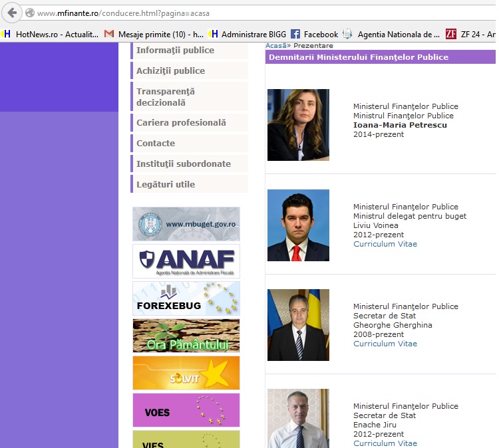Open Liviu Voinea's Curriculum Vitae link
Viewport: 499px width, 448px height.
click(x=385, y=244)
